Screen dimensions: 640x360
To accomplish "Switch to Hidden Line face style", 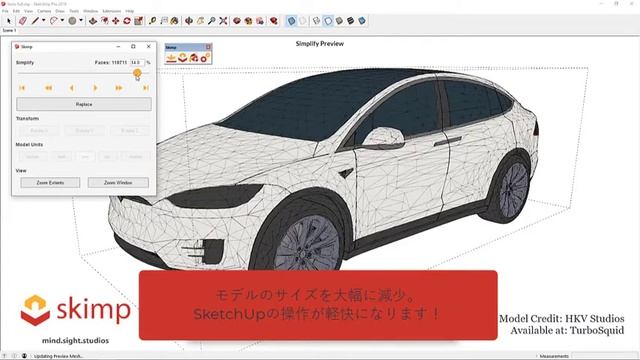I will (x=328, y=21).
